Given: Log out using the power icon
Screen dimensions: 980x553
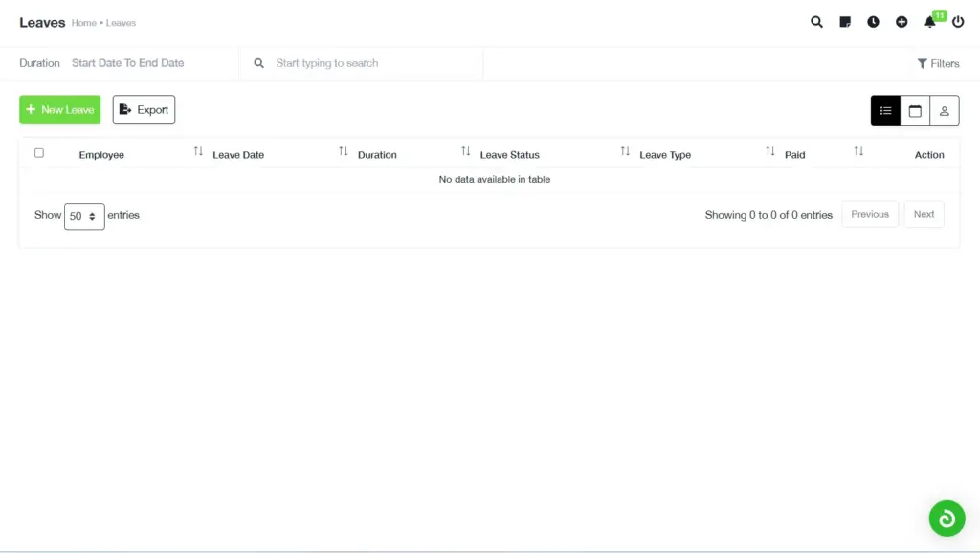Looking at the screenshot, I should pos(958,21).
